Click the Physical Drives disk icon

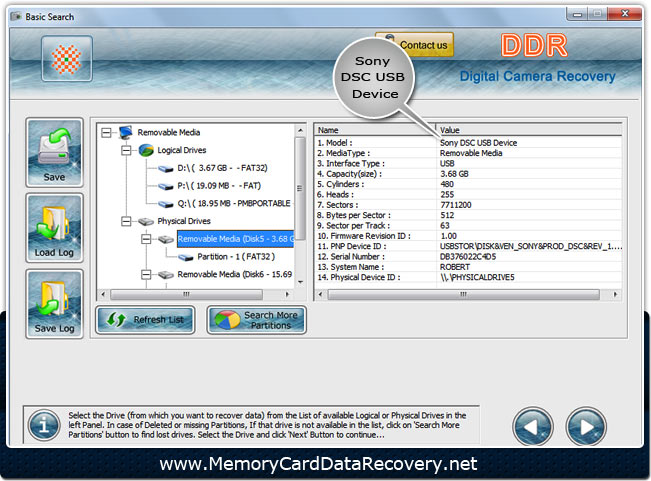point(146,222)
